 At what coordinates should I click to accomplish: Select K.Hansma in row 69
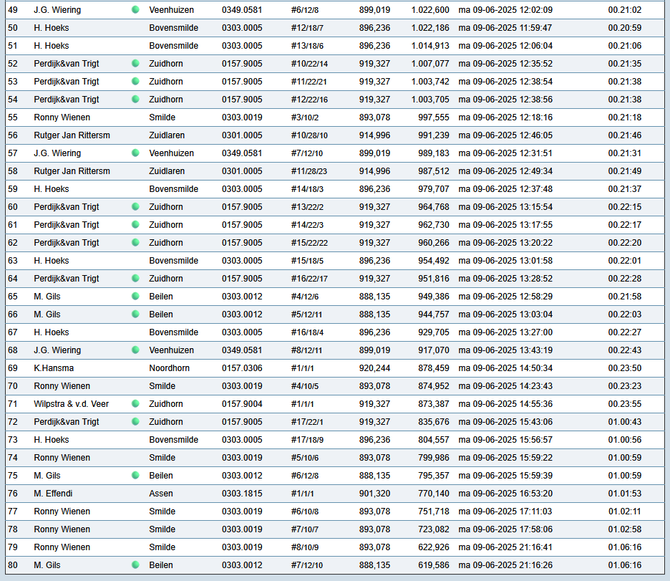[53, 368]
